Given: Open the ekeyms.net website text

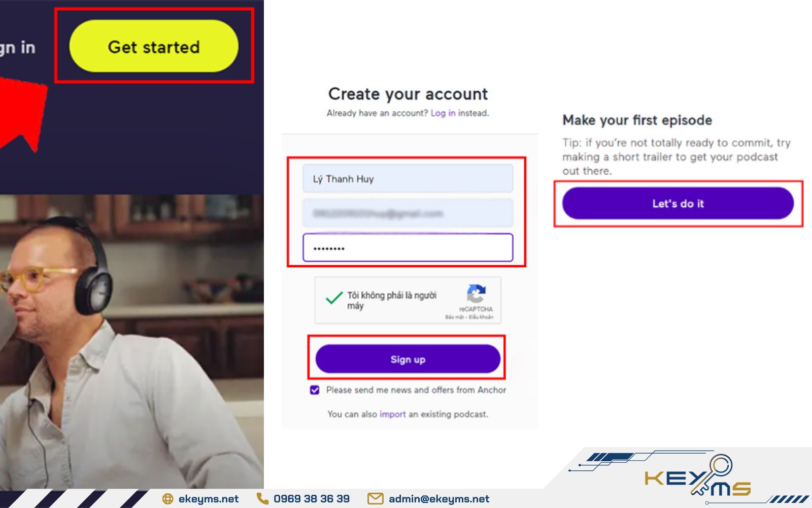Looking at the screenshot, I should [x=209, y=499].
